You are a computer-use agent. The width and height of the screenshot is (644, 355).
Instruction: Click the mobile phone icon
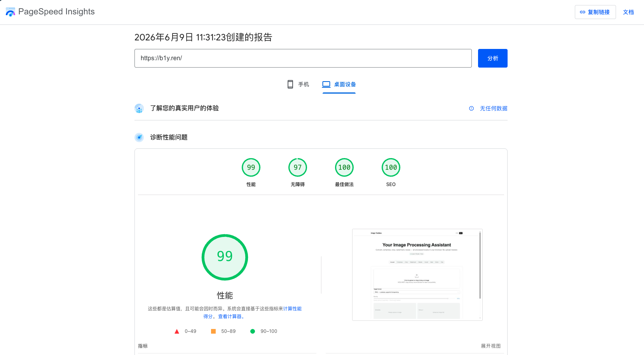click(x=290, y=84)
